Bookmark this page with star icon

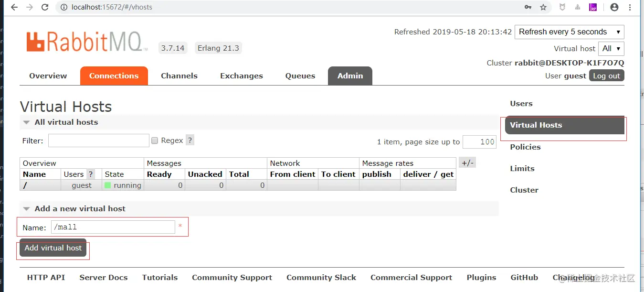543,7
